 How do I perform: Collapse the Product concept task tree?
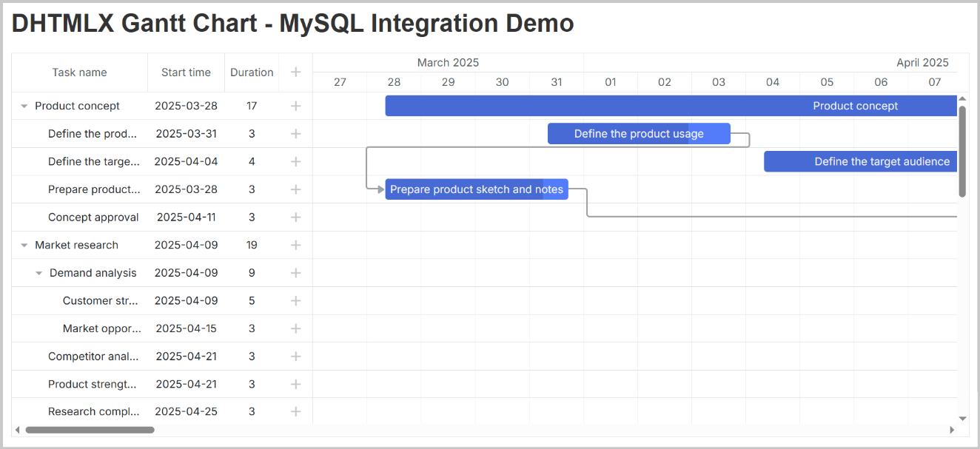(24, 107)
